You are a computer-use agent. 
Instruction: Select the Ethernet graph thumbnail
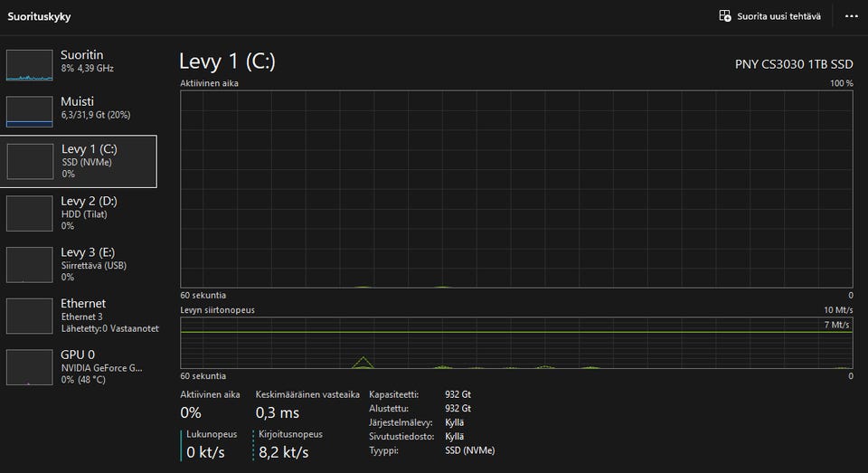pos(29,317)
